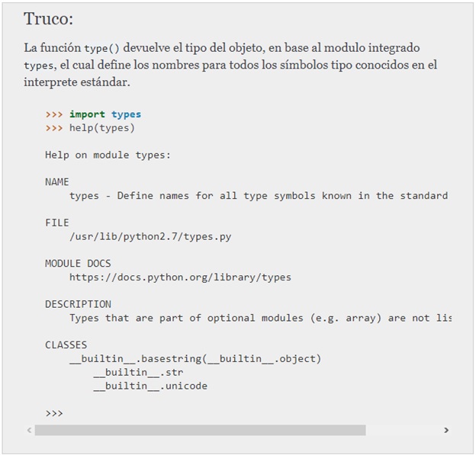Click the CLASSES section header
Screen dimensions: 476x455
(66, 344)
